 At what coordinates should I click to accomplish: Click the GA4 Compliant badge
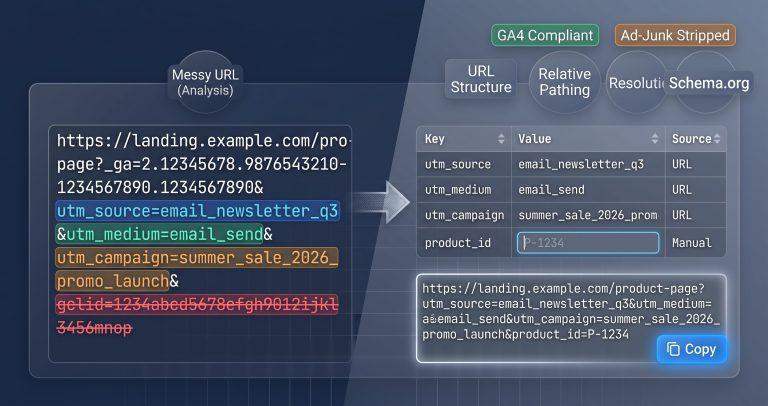pos(545,35)
